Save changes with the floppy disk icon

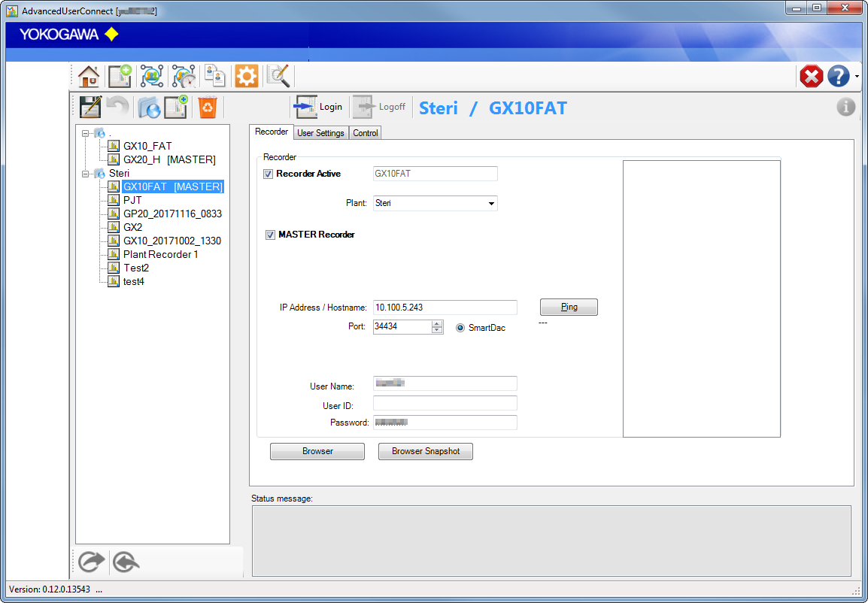91,107
